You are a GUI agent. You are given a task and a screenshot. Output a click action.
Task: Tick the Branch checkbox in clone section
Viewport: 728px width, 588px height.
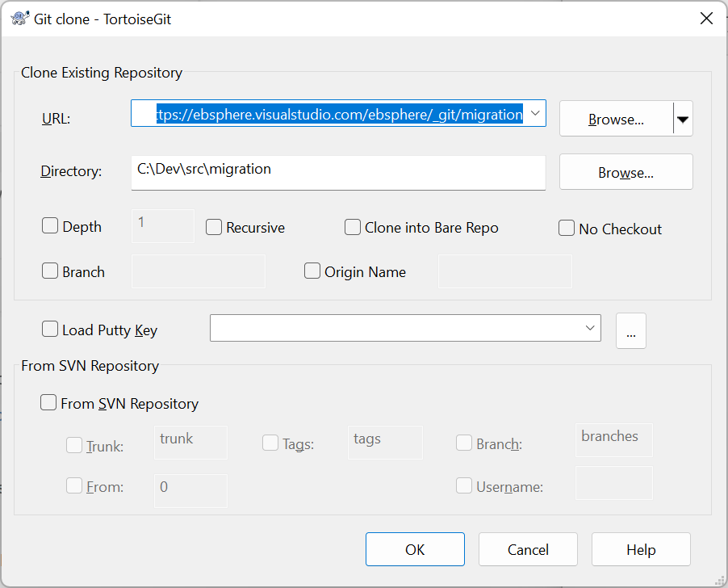(x=50, y=271)
